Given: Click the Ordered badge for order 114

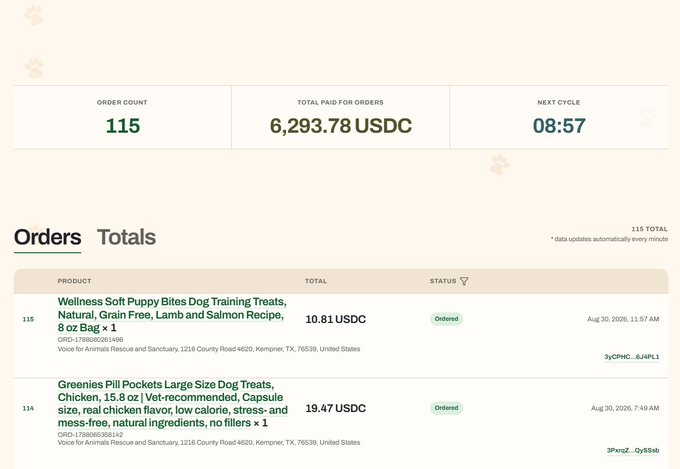Looking at the screenshot, I should point(446,408).
